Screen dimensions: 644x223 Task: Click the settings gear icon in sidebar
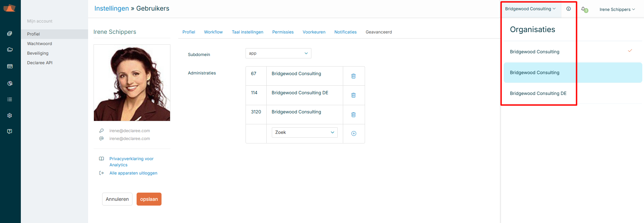coord(10,115)
